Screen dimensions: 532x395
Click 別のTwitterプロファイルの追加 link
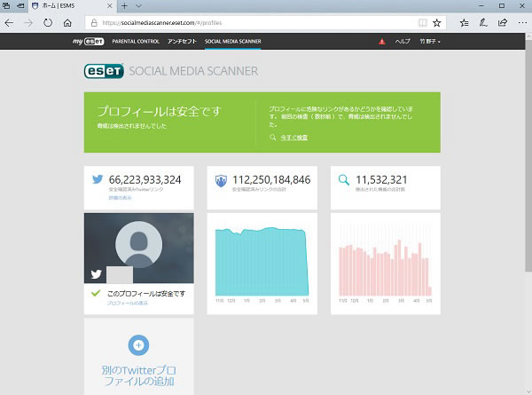click(x=139, y=375)
